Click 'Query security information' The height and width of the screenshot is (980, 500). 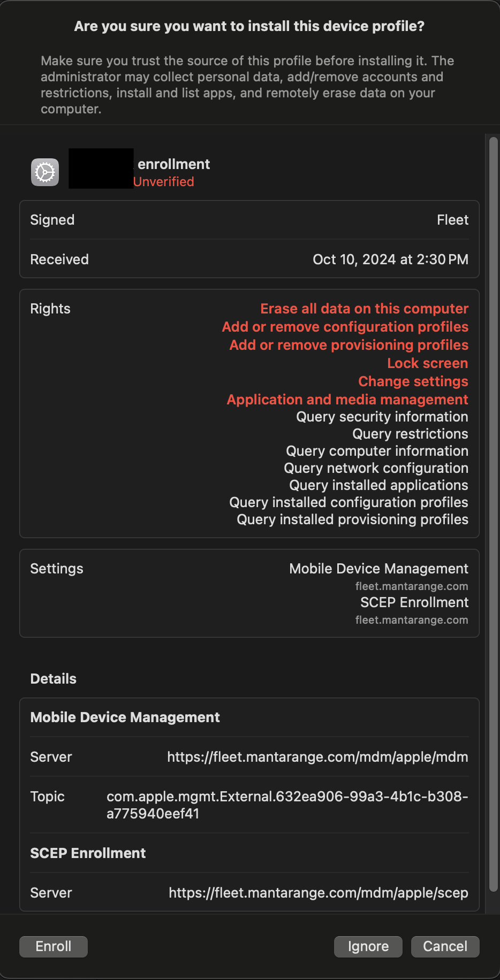pos(382,417)
